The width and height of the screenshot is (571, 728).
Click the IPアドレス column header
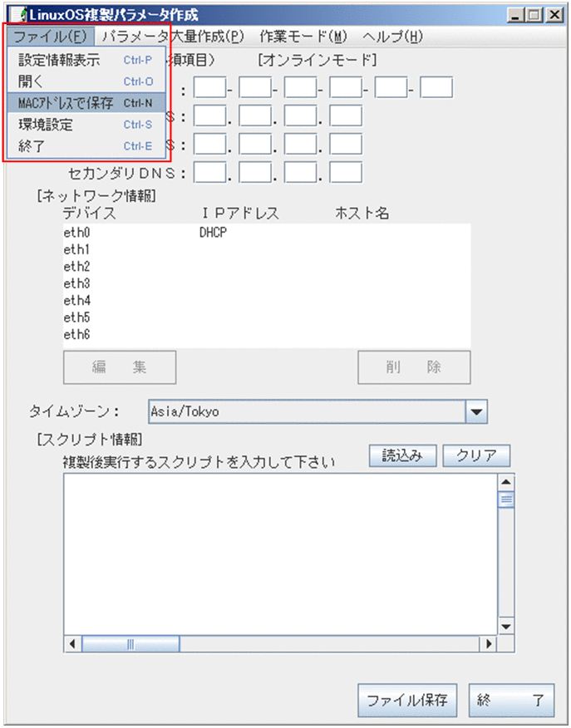point(240,213)
